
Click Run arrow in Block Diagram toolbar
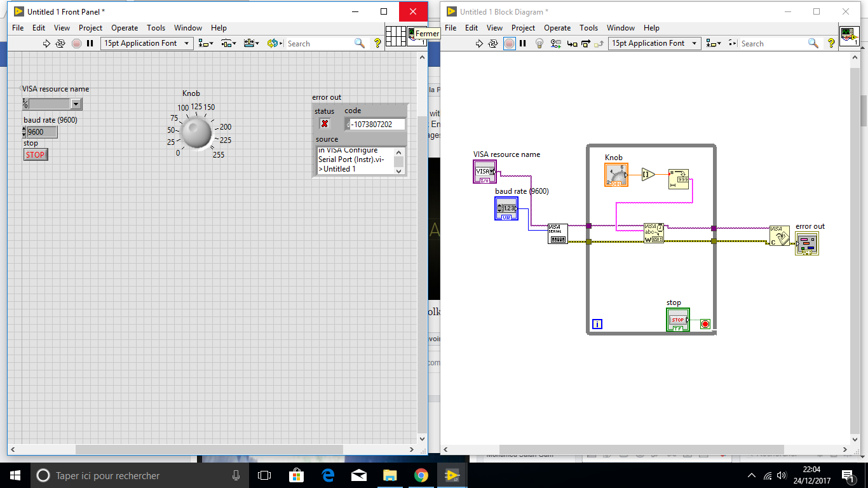[479, 43]
